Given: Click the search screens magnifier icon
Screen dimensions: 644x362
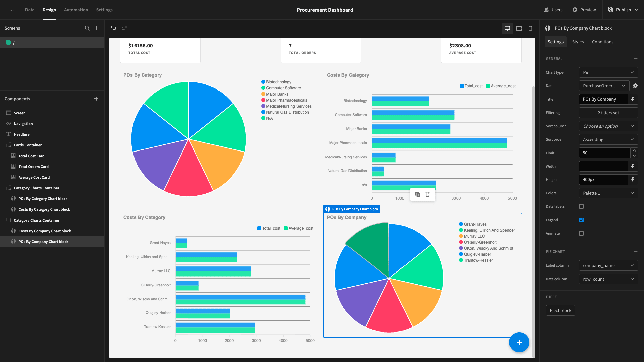Looking at the screenshot, I should coord(87,28).
